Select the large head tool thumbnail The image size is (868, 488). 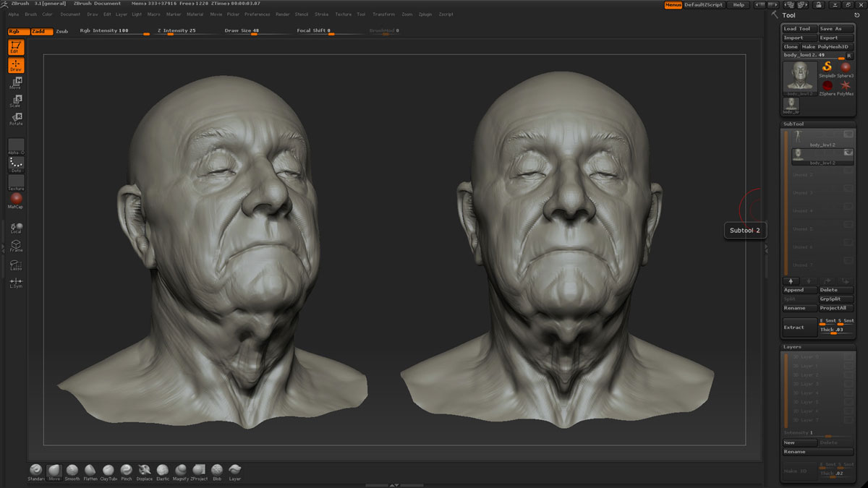799,77
